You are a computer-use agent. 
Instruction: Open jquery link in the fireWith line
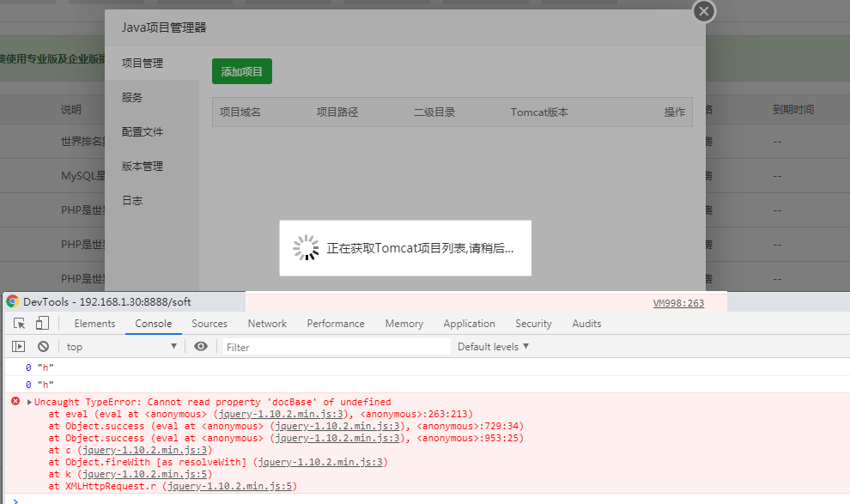(320, 462)
